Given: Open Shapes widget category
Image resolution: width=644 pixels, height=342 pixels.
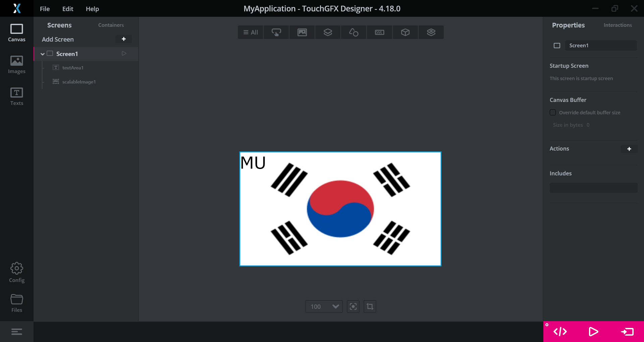Looking at the screenshot, I should pyautogui.click(x=354, y=32).
